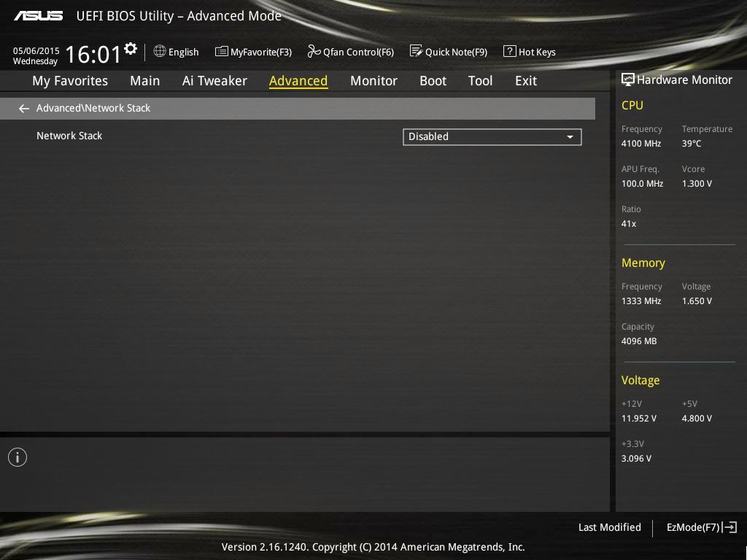Click Vcore value 1.300 V
Viewport: 747px width, 560px height.
(x=697, y=183)
